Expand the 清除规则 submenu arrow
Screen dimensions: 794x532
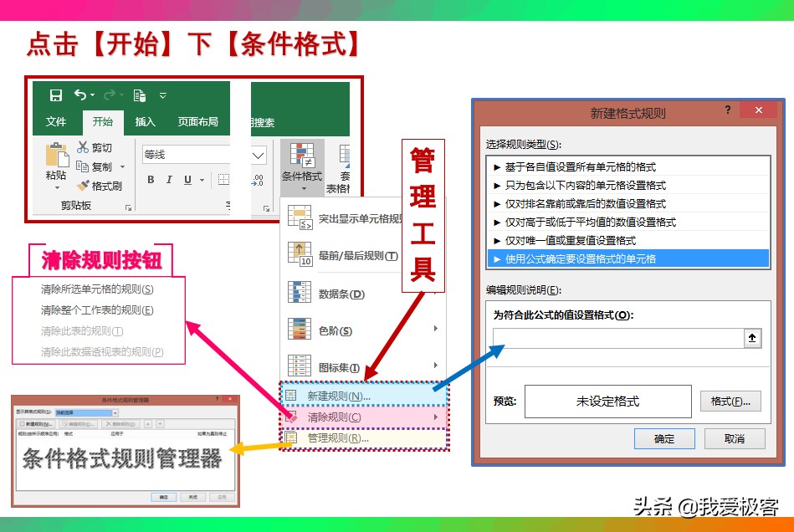pos(436,417)
